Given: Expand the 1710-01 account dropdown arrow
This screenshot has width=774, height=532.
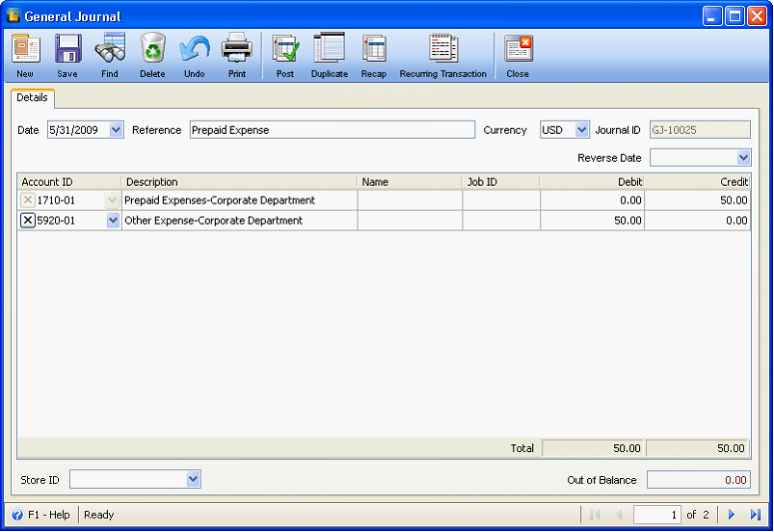Looking at the screenshot, I should tap(112, 199).
